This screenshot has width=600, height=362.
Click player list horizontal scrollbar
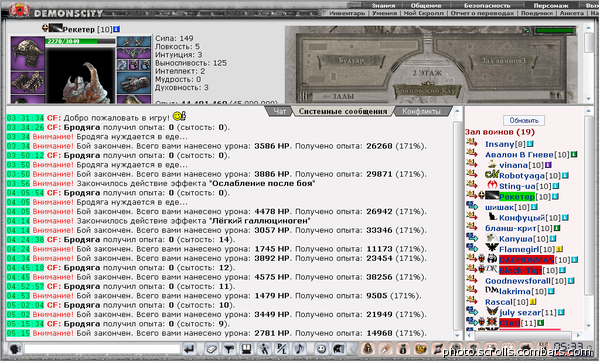pos(523,335)
